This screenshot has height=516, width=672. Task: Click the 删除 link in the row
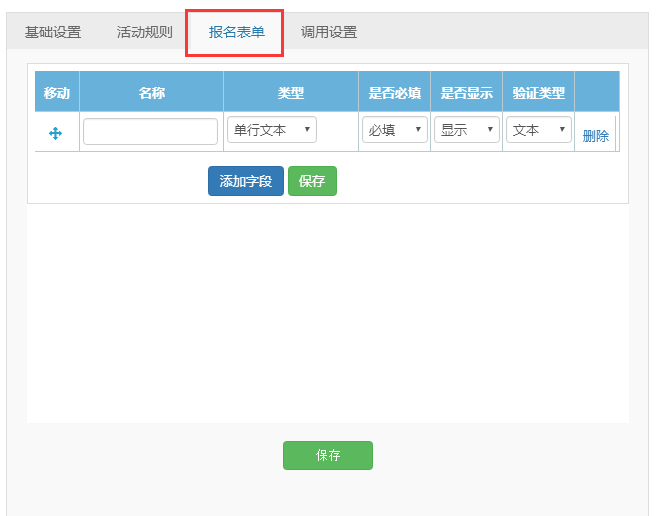(595, 136)
